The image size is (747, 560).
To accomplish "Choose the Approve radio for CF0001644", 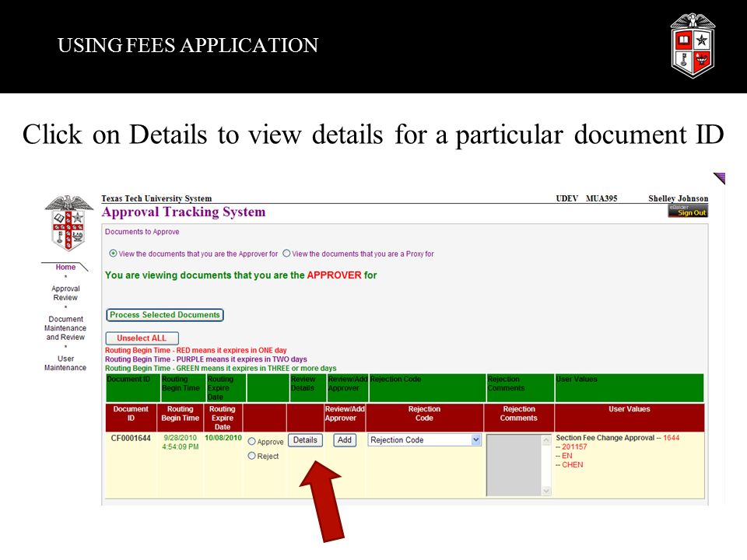I will (x=251, y=442).
